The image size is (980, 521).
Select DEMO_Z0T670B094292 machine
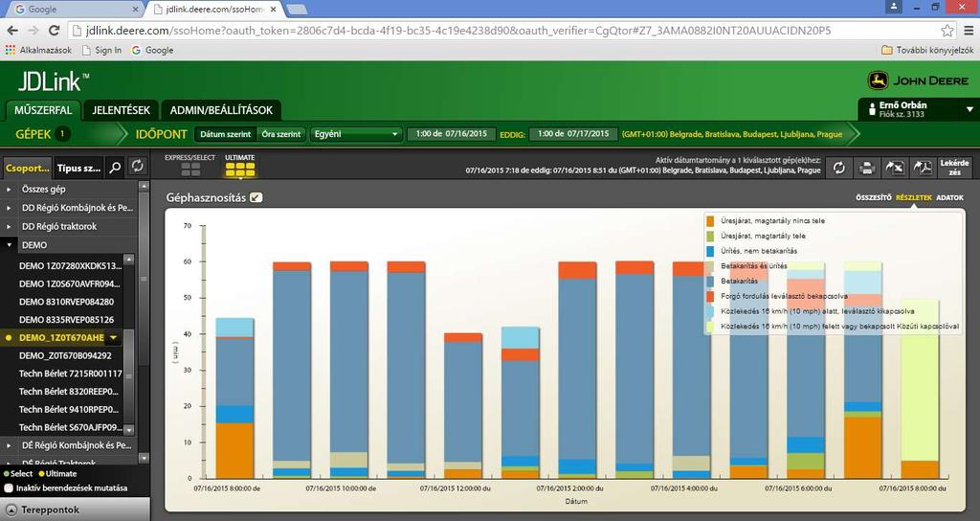point(65,355)
